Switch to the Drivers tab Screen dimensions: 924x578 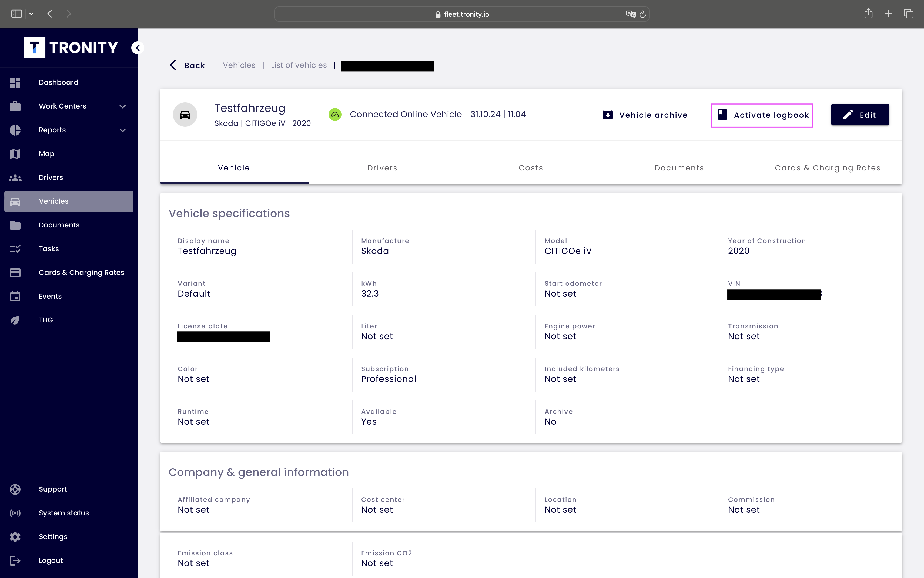[382, 168]
